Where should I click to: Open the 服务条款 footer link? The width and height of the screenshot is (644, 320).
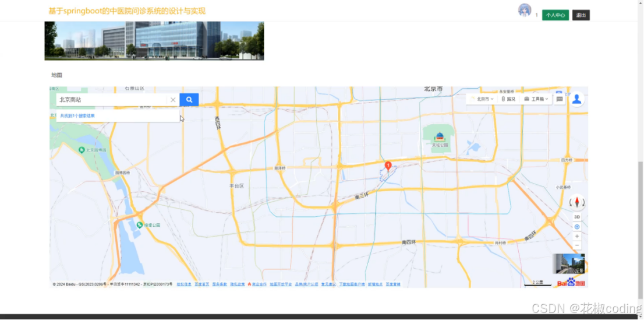point(220,284)
